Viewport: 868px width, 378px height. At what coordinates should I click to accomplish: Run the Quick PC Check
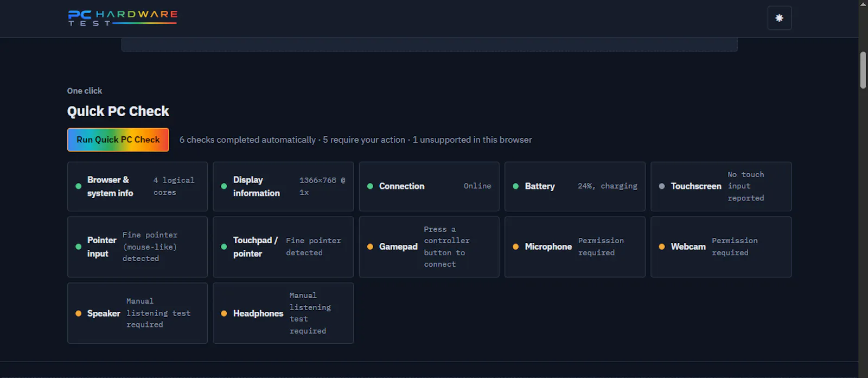pos(118,140)
